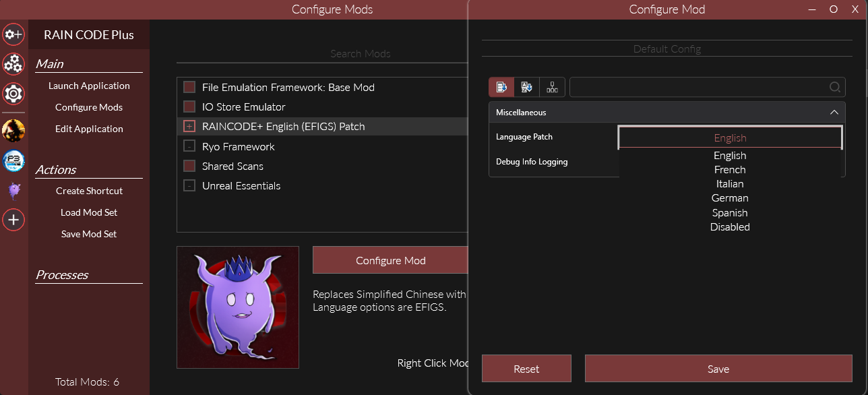
Task: Open the settings gear icon in the sidebar
Action: pos(13,93)
